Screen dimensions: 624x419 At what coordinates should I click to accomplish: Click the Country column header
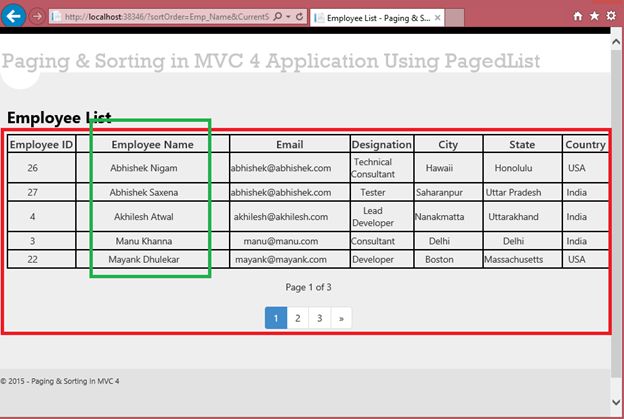585,144
